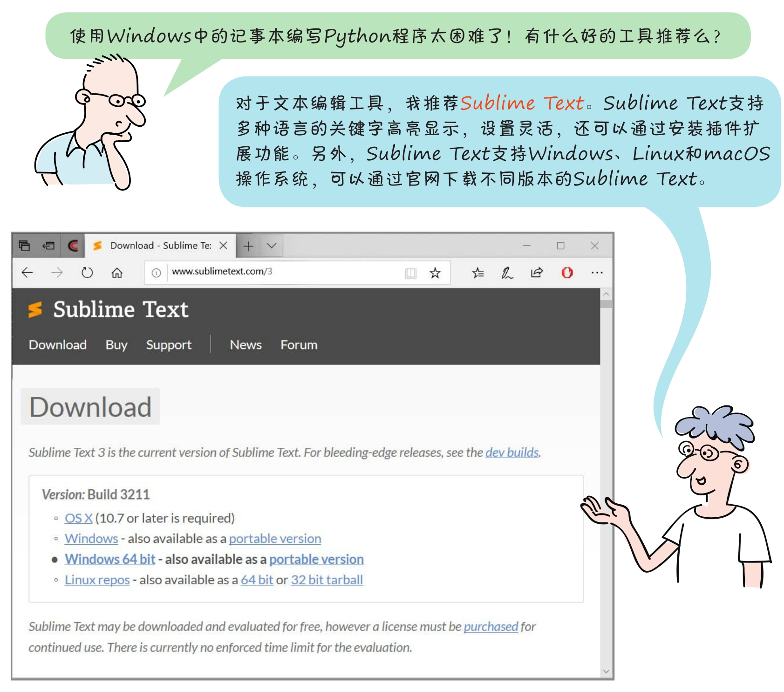Click the add notes pen icon

507,273
